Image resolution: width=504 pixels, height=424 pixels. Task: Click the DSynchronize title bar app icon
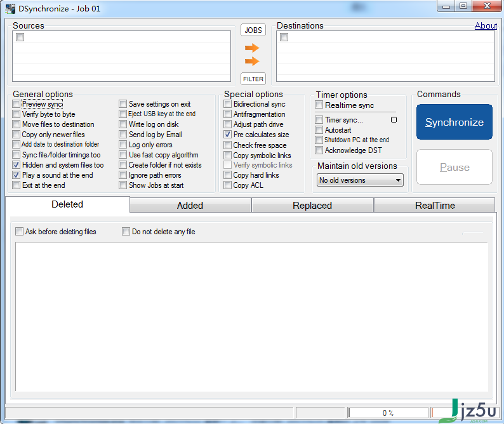coord(10,9)
